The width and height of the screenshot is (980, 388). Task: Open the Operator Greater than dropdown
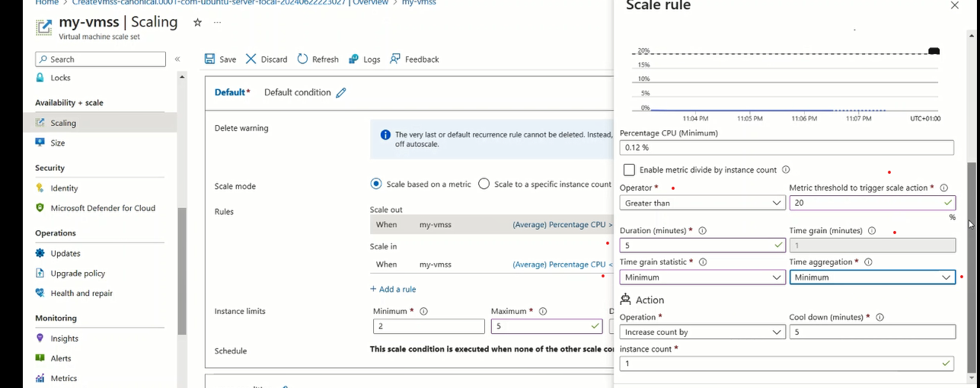[x=702, y=203]
